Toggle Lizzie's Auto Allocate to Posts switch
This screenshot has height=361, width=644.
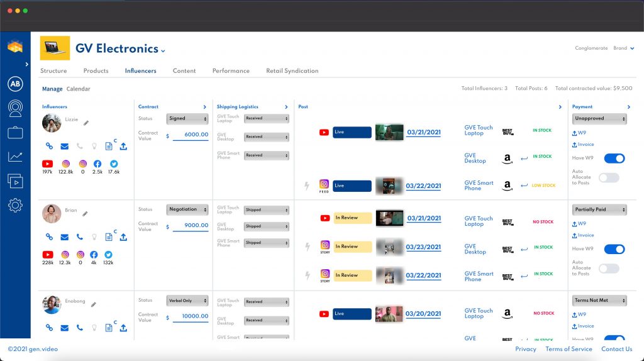click(x=609, y=177)
